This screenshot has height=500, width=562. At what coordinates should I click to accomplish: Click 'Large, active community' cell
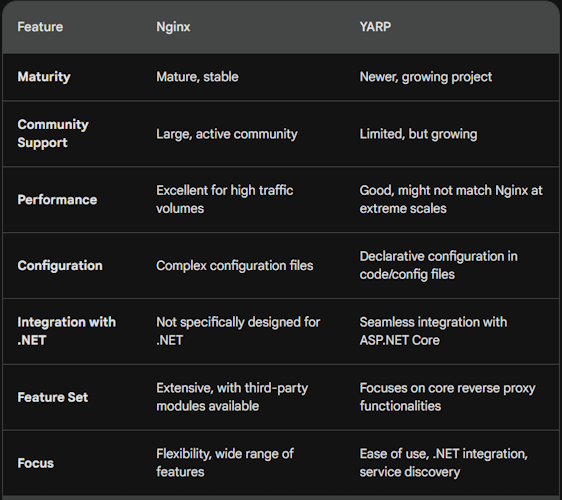(227, 134)
